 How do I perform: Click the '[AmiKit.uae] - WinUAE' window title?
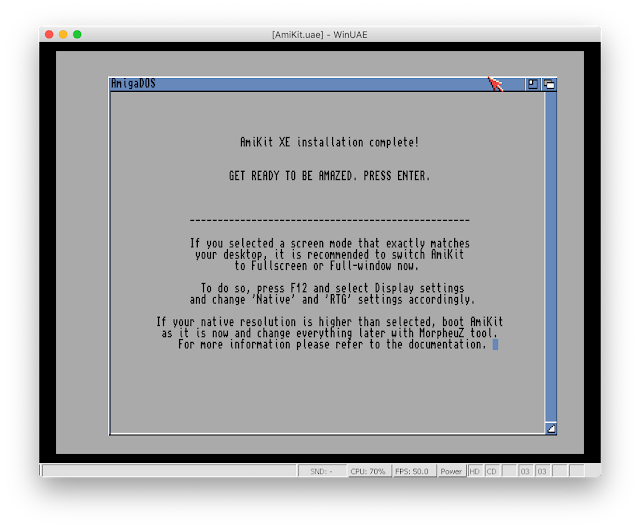[x=320, y=35]
